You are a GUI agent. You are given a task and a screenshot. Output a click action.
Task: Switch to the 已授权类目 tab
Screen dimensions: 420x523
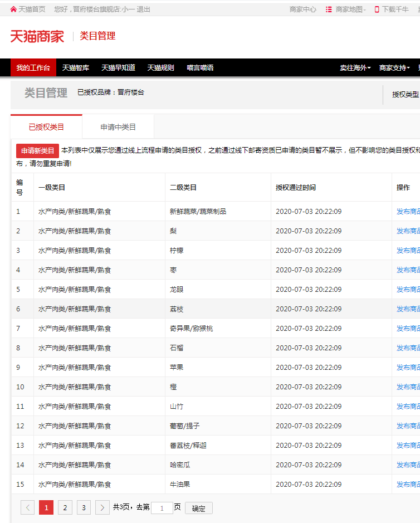click(x=46, y=127)
